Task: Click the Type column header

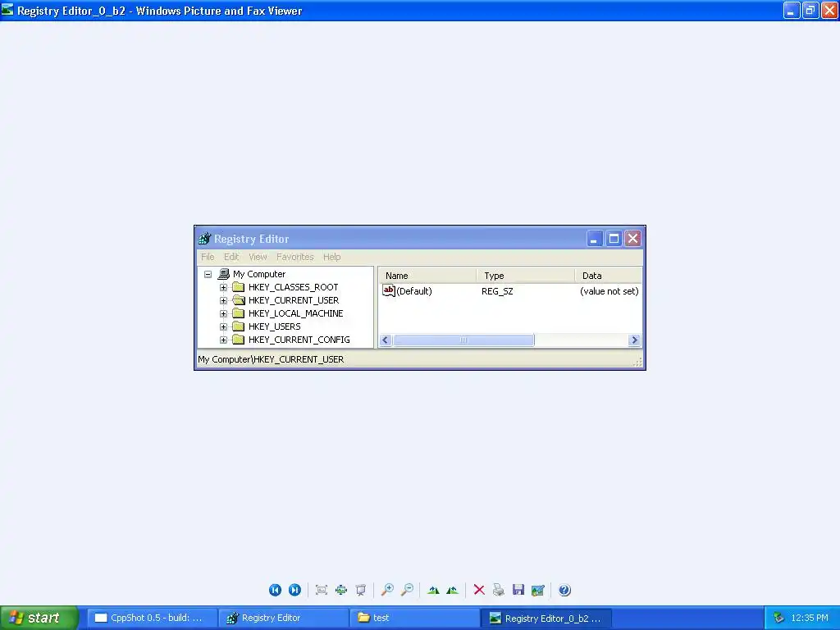Action: [x=526, y=276]
